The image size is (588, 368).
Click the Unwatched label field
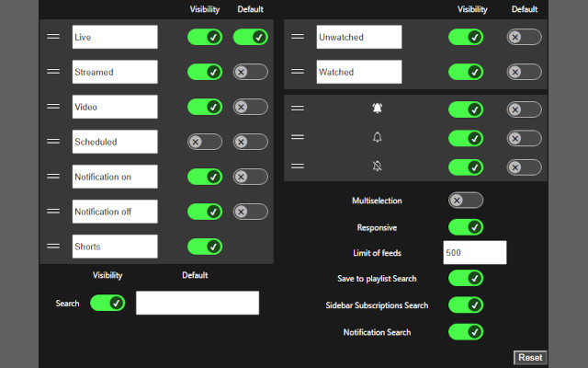click(x=359, y=37)
